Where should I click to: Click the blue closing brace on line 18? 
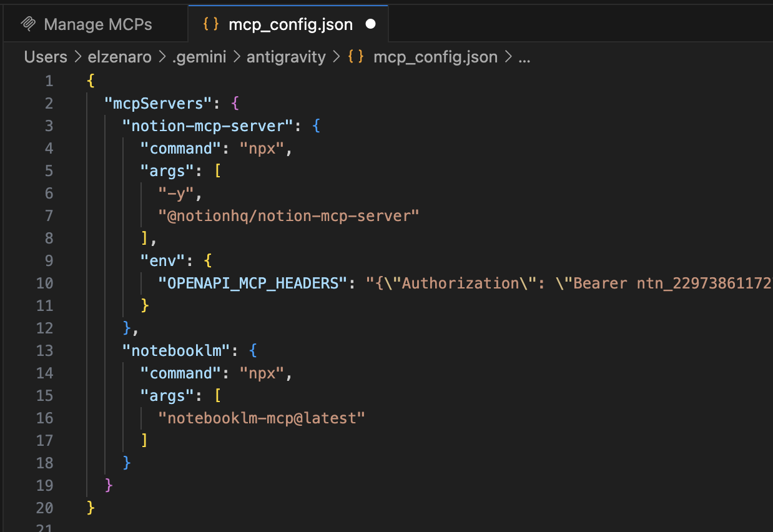point(127,463)
